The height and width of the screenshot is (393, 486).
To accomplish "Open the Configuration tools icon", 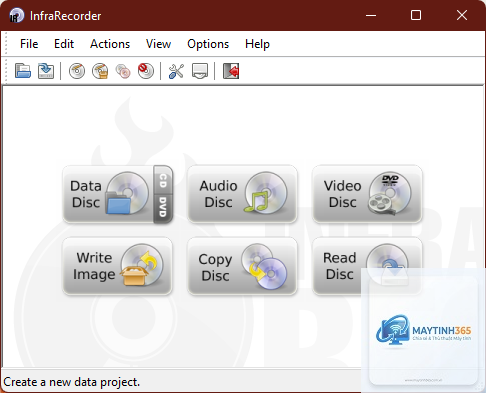I will pyautogui.click(x=176, y=71).
